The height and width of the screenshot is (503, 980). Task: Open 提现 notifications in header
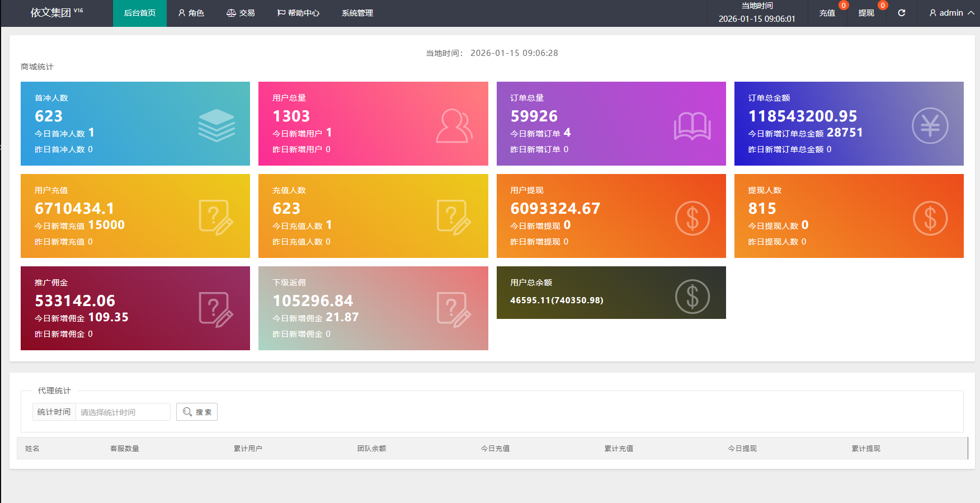point(866,13)
